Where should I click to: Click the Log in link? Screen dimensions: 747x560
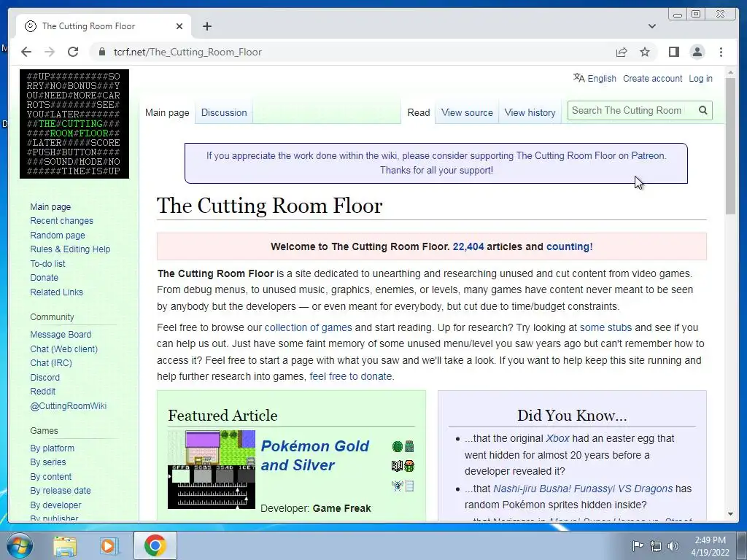pyautogui.click(x=701, y=79)
